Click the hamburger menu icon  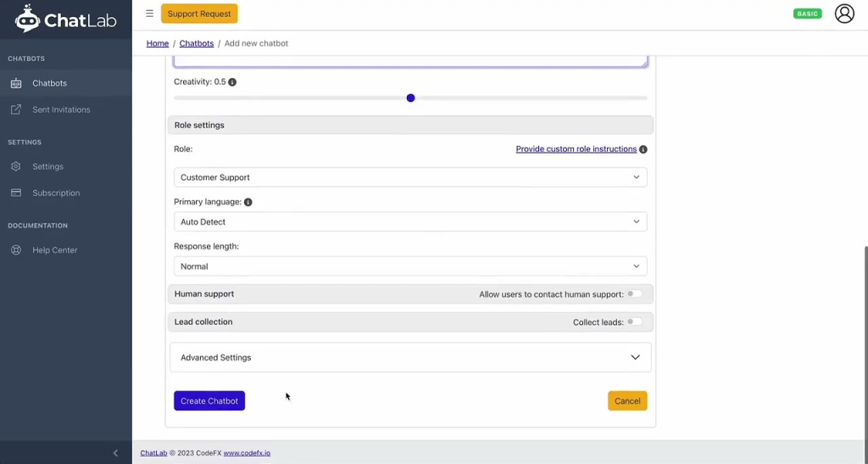point(149,14)
